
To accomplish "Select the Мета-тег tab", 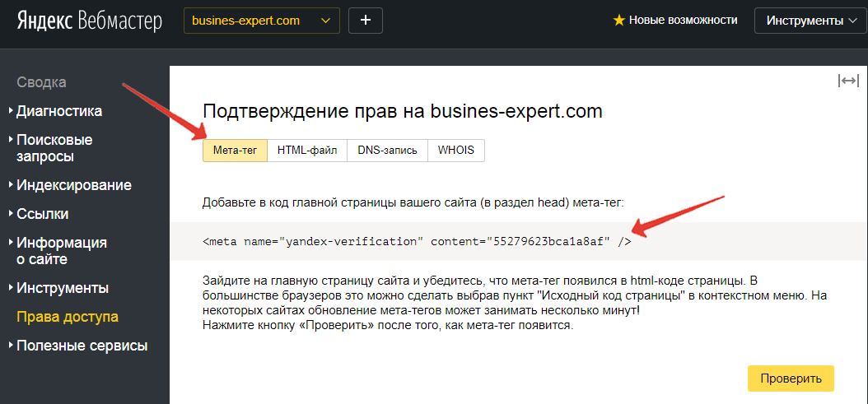I will tap(236, 151).
